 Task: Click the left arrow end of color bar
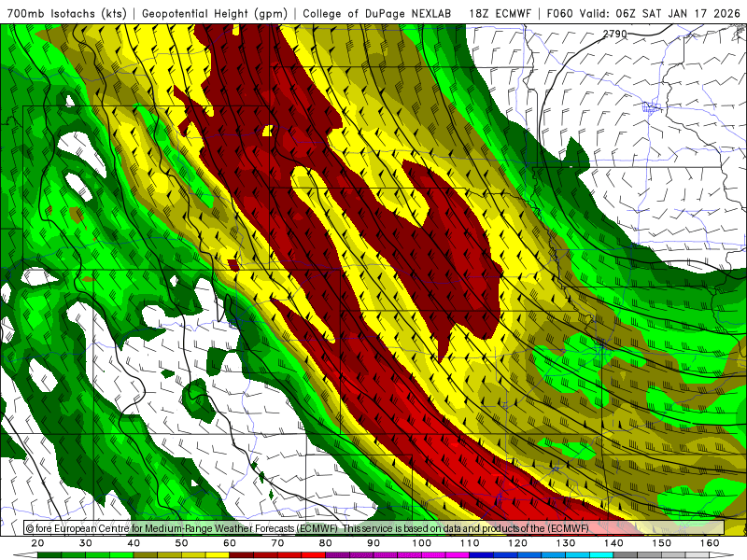(25, 554)
